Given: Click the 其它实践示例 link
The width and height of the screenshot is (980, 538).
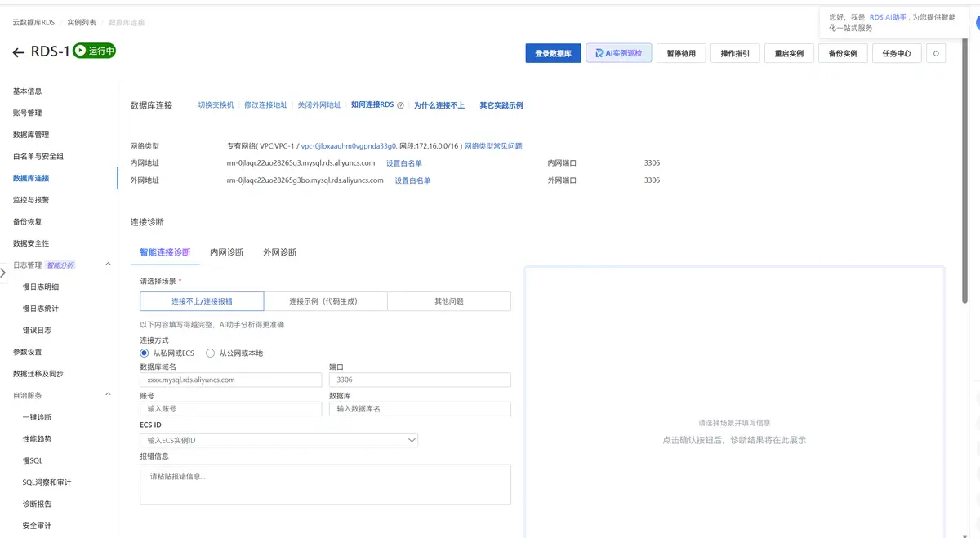Looking at the screenshot, I should pos(501,105).
